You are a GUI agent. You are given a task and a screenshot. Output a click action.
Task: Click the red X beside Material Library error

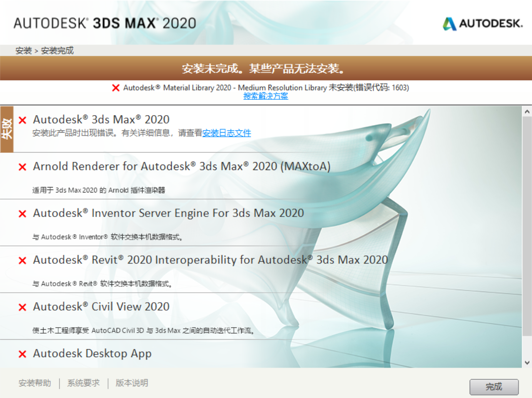click(x=116, y=88)
